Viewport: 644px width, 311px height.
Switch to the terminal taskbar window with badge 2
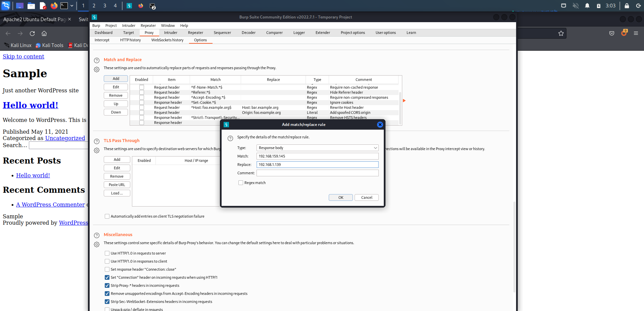[x=152, y=6]
